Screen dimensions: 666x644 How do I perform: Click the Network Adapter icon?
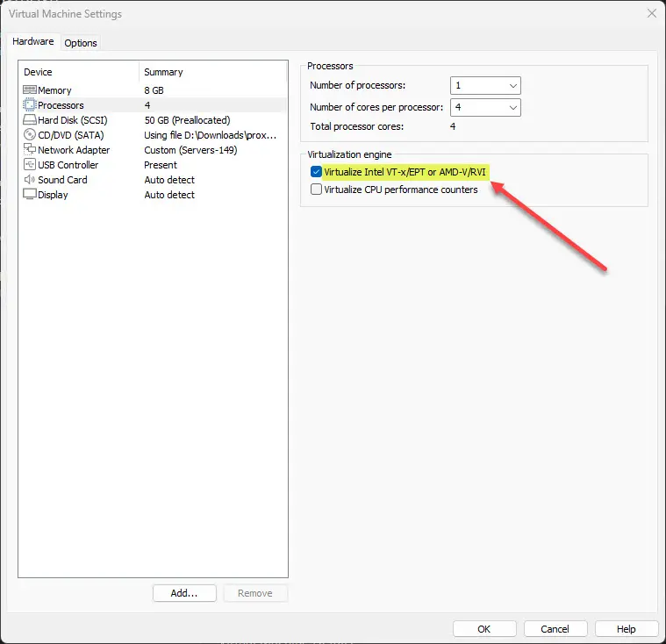coord(29,149)
